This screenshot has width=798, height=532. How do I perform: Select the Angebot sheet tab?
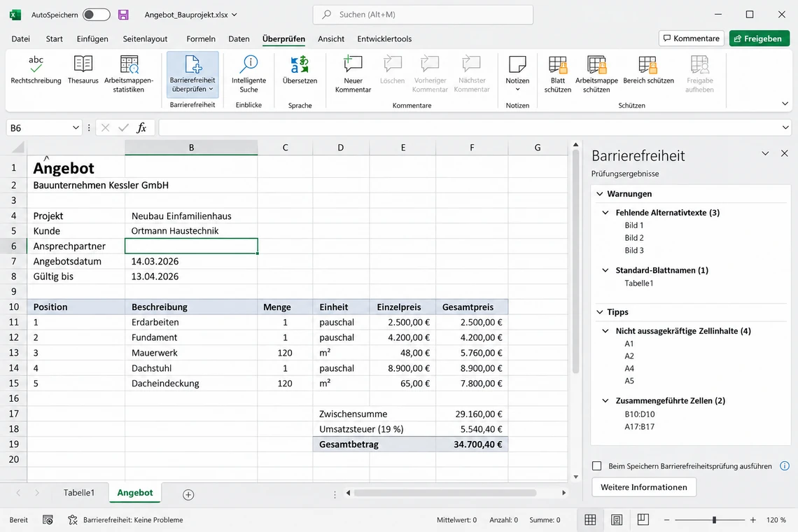click(x=135, y=493)
